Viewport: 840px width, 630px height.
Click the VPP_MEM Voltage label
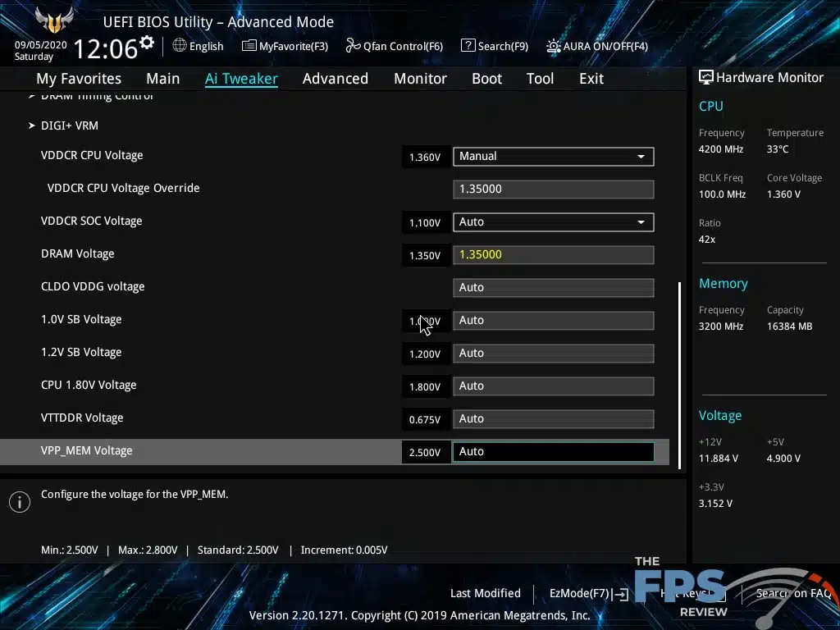point(87,451)
